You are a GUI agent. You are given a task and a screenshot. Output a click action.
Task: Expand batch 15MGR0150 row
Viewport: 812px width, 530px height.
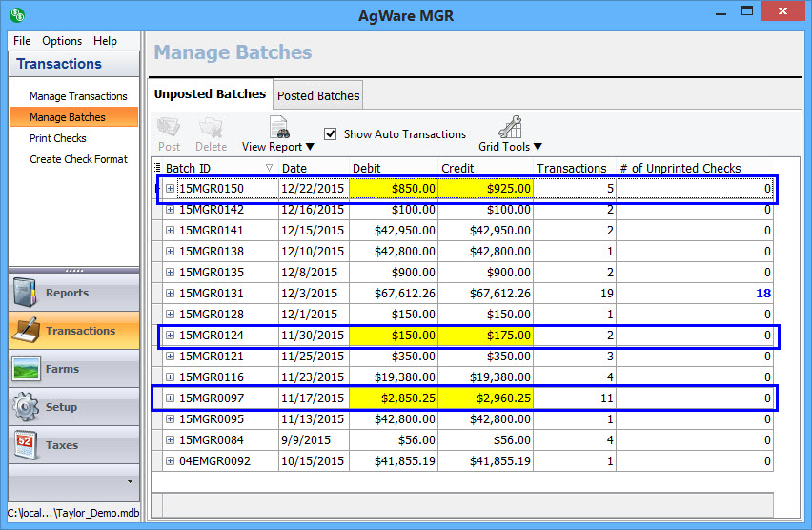[x=171, y=189]
